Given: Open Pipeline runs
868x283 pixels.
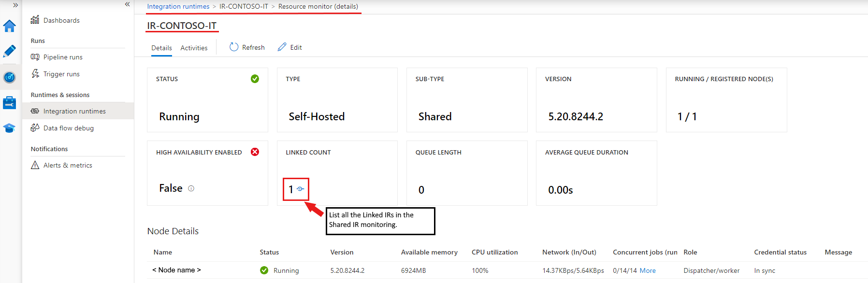Looking at the screenshot, I should click(63, 57).
